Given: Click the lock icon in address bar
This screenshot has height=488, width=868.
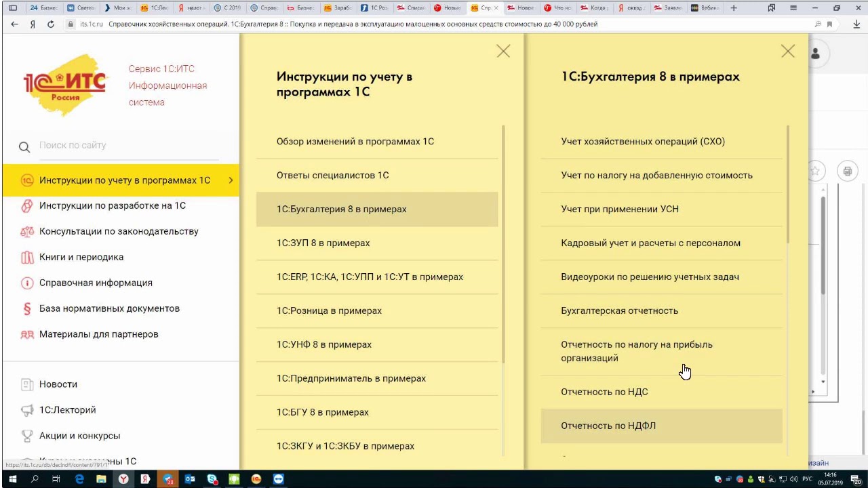Looking at the screenshot, I should [71, 24].
